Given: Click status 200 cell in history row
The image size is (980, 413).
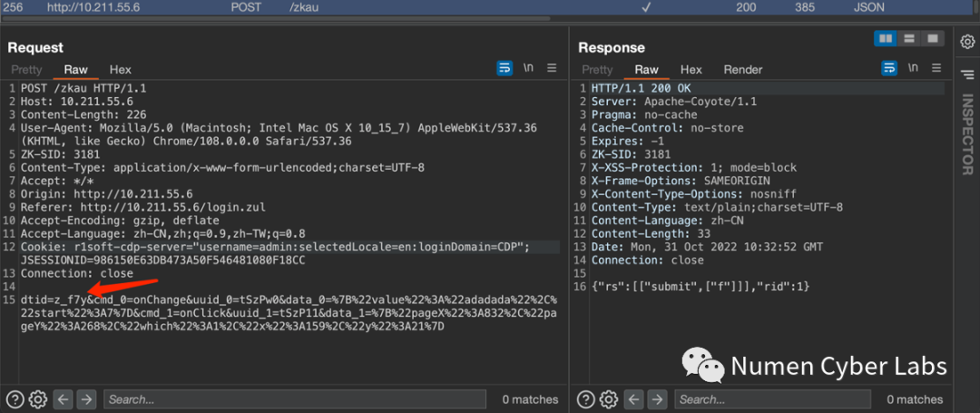Looking at the screenshot, I should coord(746,7).
